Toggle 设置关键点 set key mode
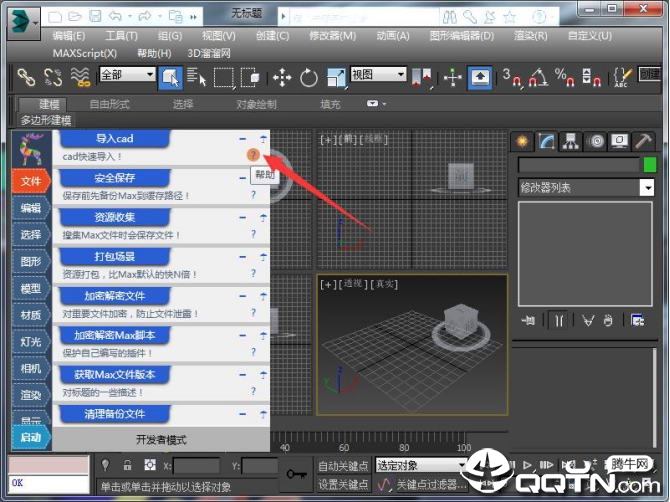Viewport: 670px width, 502px height. click(343, 484)
